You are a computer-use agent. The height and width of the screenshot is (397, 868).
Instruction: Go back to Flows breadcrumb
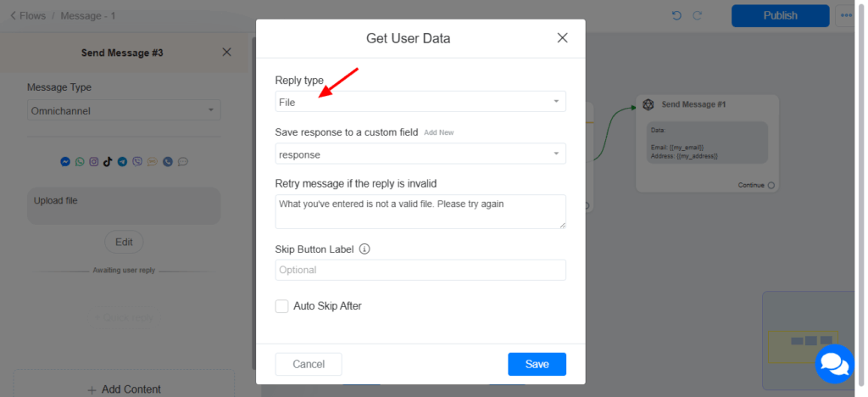[27, 15]
